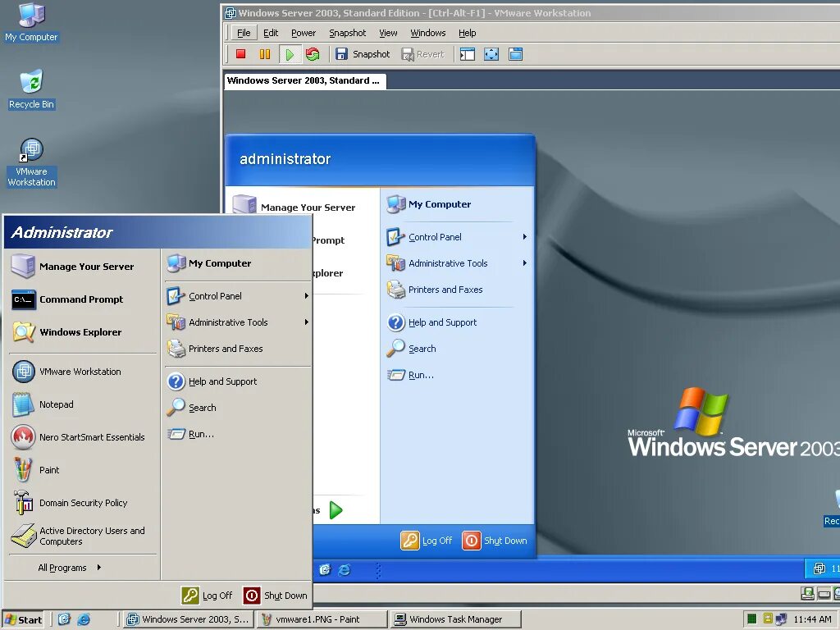Click Log Off in guest VM Start menu
Screen dimensions: 840x630
[x=427, y=541]
